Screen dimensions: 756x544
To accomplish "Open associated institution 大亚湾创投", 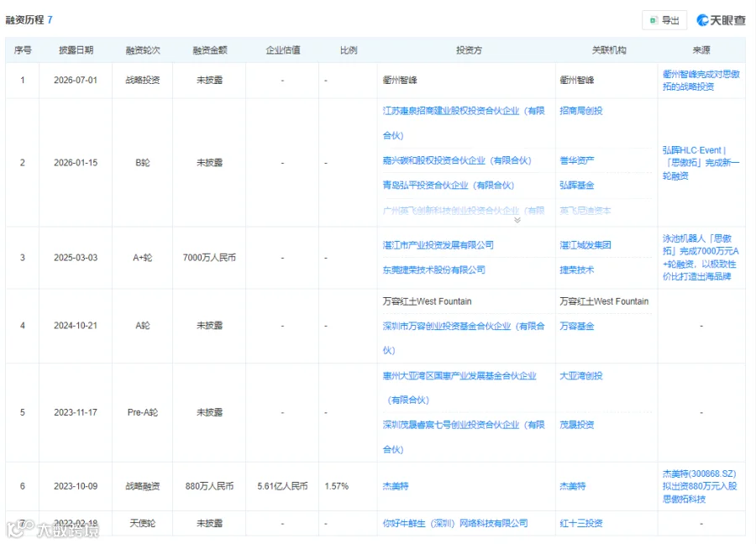I will tap(581, 376).
